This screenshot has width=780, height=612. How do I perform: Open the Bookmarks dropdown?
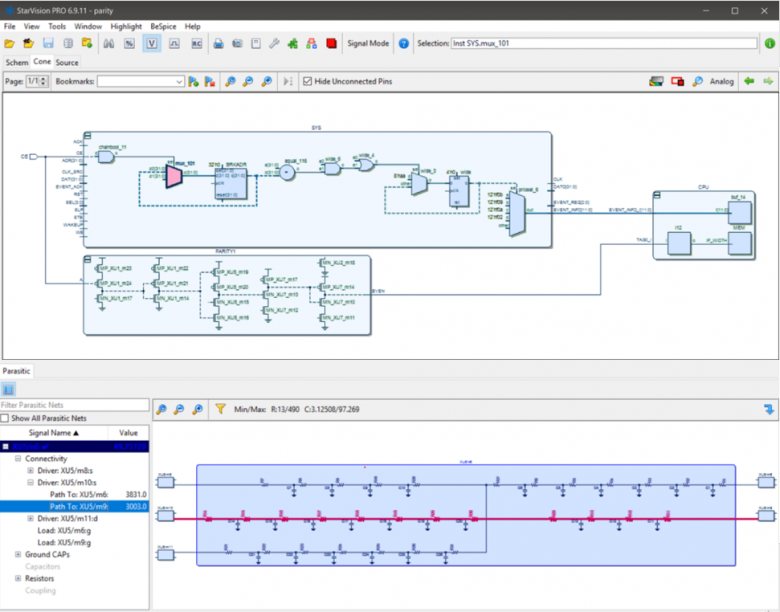[x=141, y=82]
